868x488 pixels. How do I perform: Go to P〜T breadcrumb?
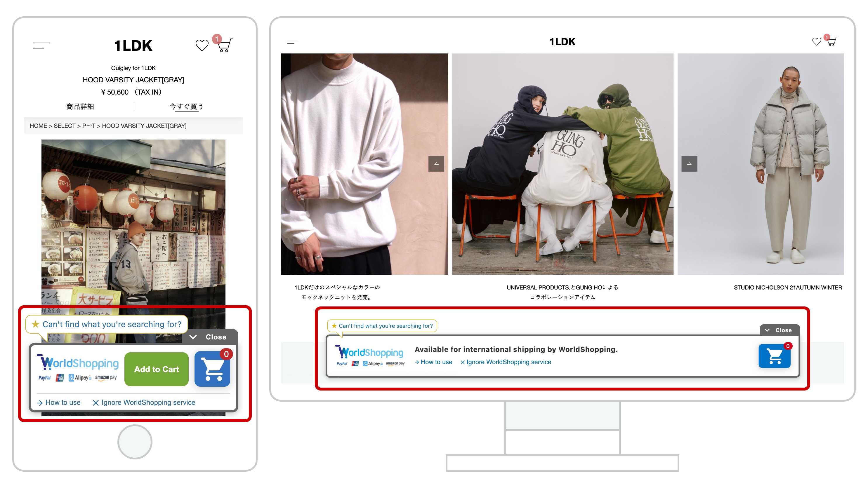88,126
